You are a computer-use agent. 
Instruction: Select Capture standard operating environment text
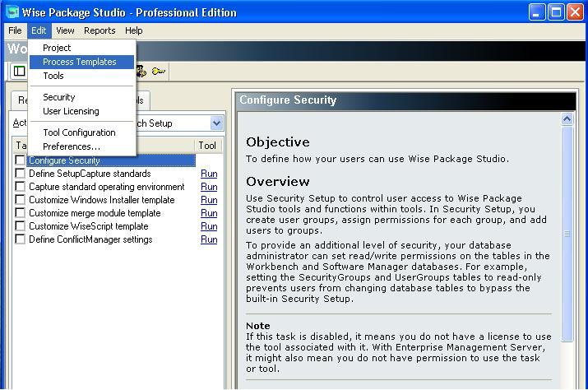tap(107, 187)
